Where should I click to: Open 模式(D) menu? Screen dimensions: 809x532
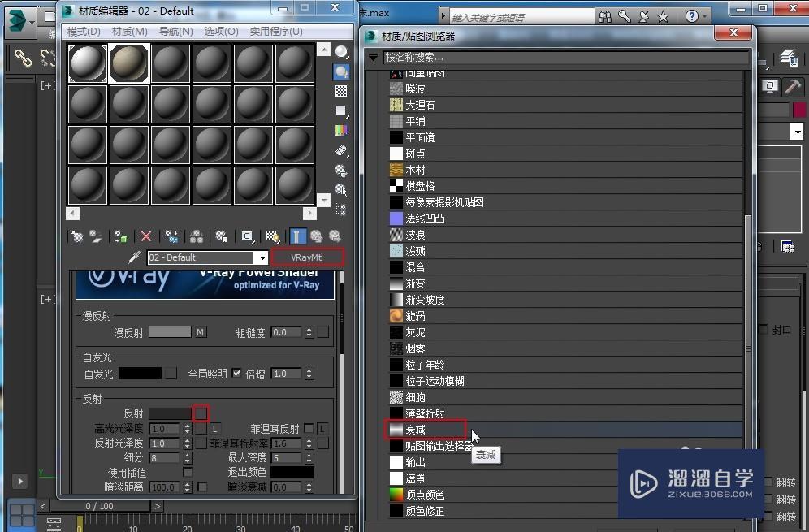click(x=84, y=32)
